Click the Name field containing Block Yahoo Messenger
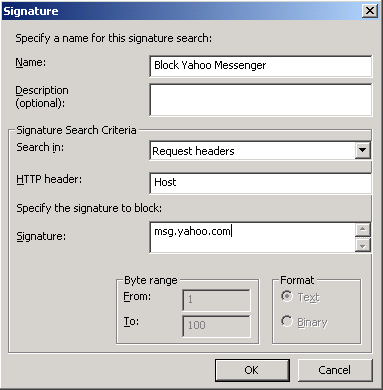Screen dimensions: 383x390 coord(260,66)
